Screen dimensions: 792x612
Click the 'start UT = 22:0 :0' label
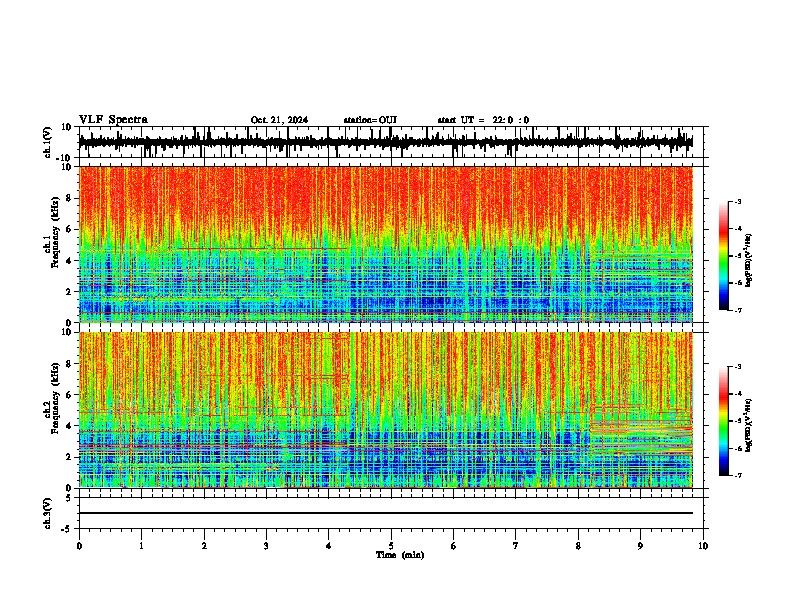click(x=483, y=120)
